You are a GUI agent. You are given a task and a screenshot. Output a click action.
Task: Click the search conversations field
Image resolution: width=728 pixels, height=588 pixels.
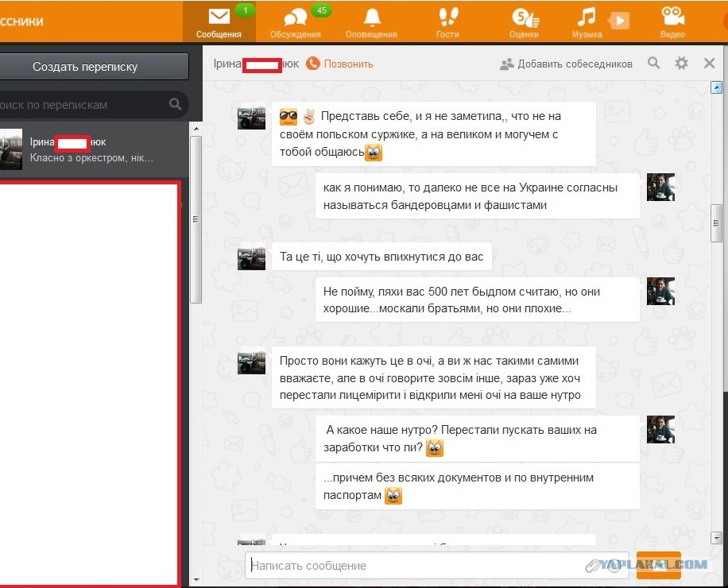93,104
